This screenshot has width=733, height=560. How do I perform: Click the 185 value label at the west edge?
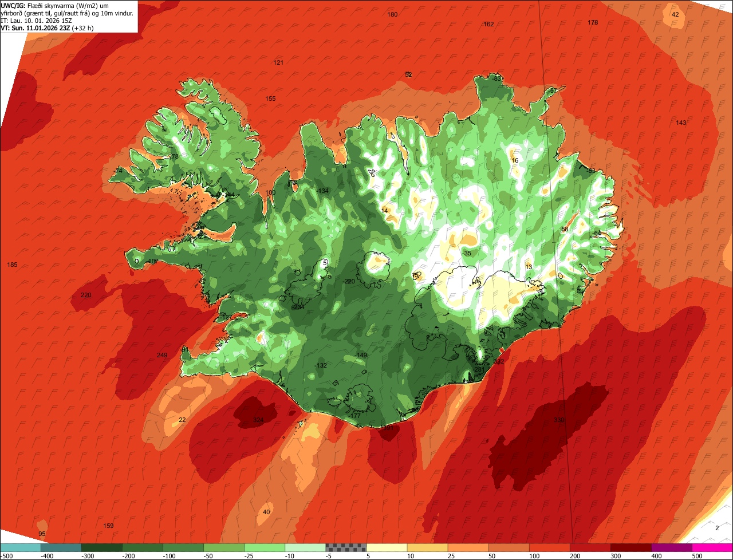(12, 265)
